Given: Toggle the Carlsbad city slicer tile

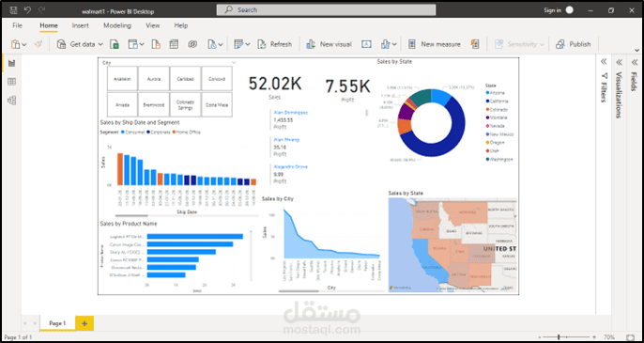Looking at the screenshot, I should (185, 79).
